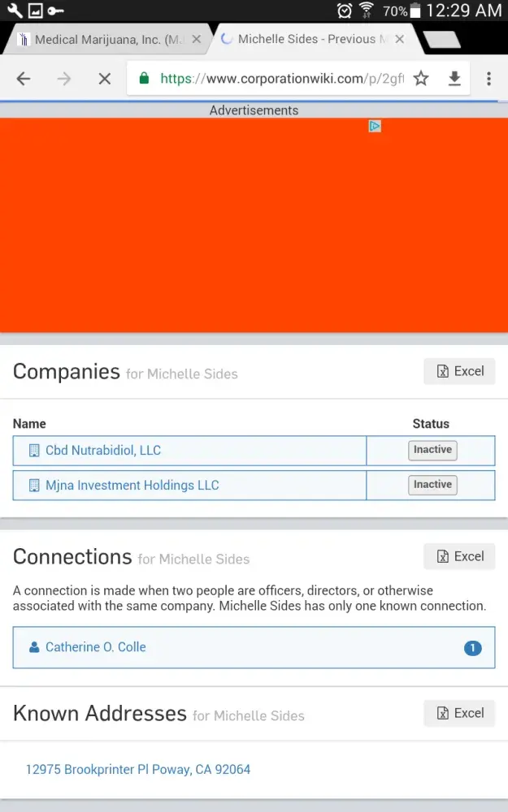Click the Inactive status badge for Cbd Nutrabidiol
This screenshot has width=508, height=812.
pyautogui.click(x=432, y=451)
